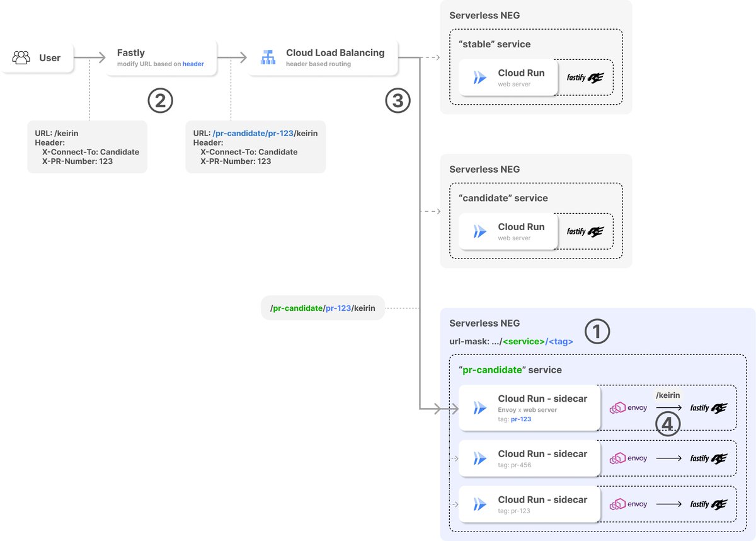Viewport: 756px width, 541px height.
Task: Click Cloud Run icon on the pr-456 sidecar
Action: [480, 458]
